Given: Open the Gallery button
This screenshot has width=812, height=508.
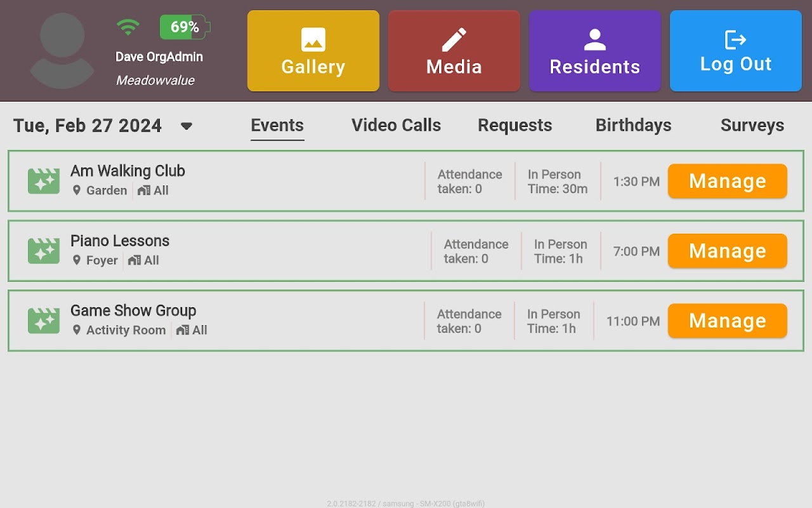Looking at the screenshot, I should [x=313, y=51].
